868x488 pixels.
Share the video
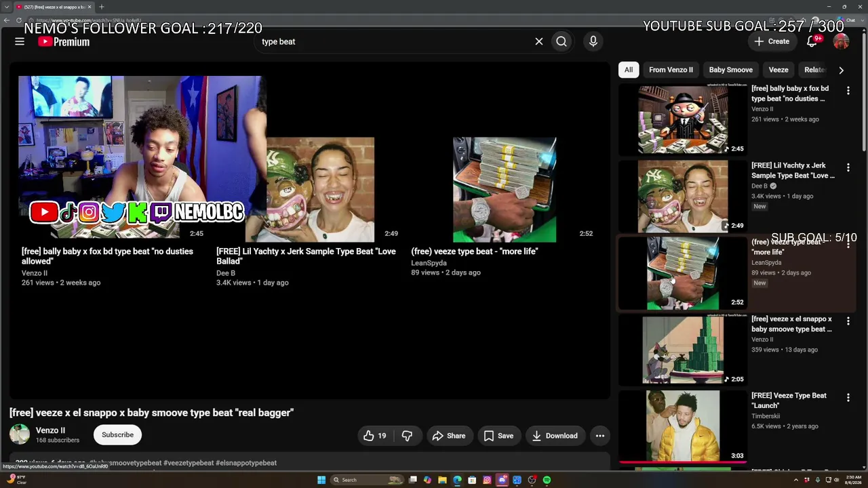click(x=449, y=436)
